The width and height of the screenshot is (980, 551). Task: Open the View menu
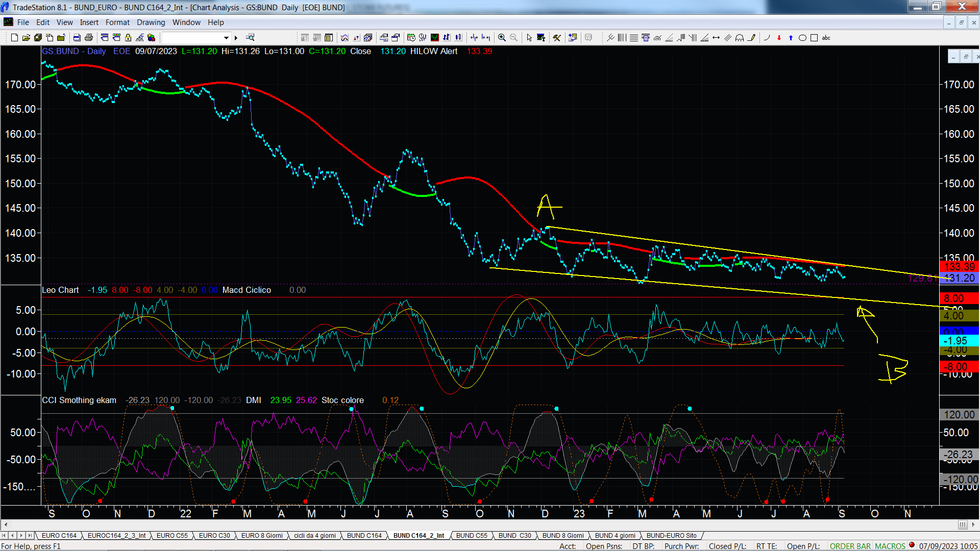point(64,22)
